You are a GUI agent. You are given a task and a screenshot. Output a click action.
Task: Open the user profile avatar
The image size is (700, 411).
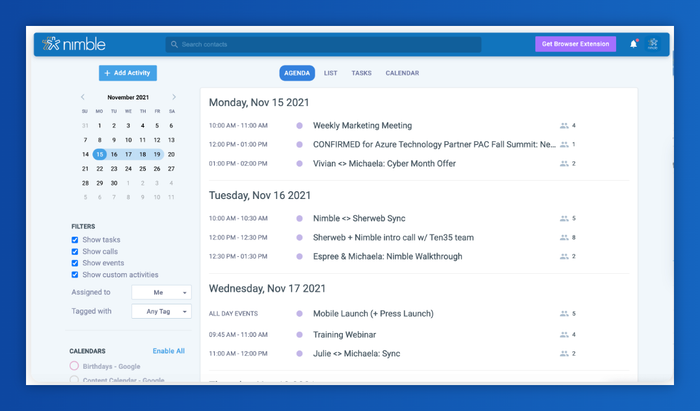click(653, 44)
